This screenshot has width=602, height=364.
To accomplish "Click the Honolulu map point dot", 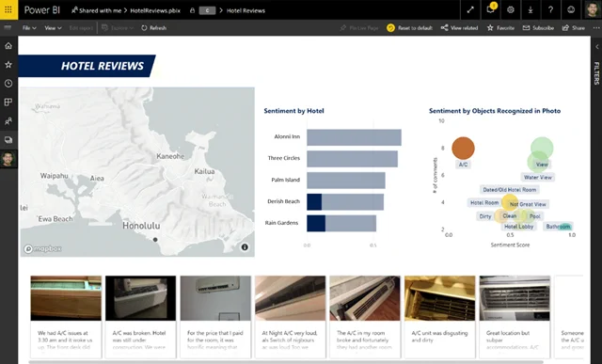I will tap(155, 239).
